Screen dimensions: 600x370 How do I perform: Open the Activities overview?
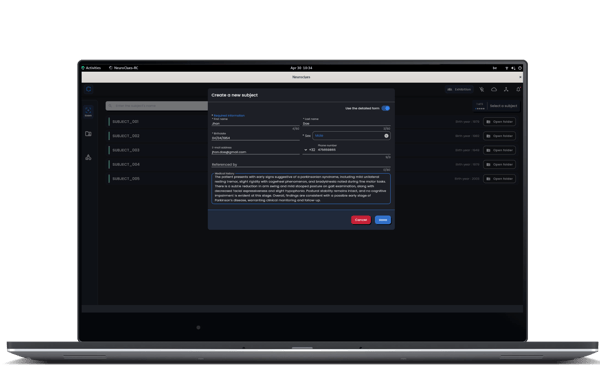(x=91, y=68)
